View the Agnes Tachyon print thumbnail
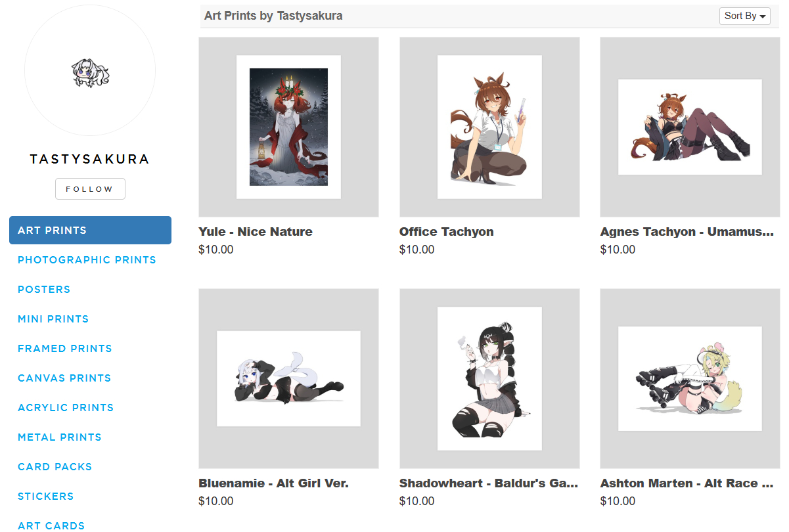Screen dimensions: 789x532 point(690,127)
